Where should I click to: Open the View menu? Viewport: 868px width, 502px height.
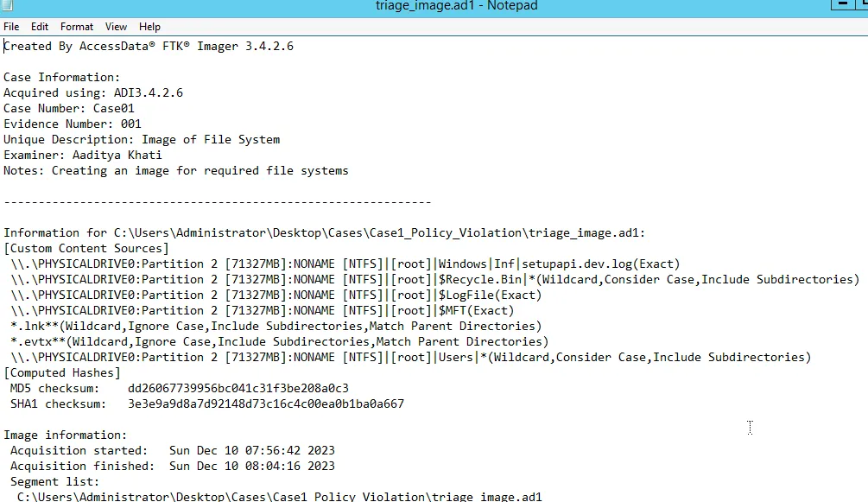[x=116, y=27]
